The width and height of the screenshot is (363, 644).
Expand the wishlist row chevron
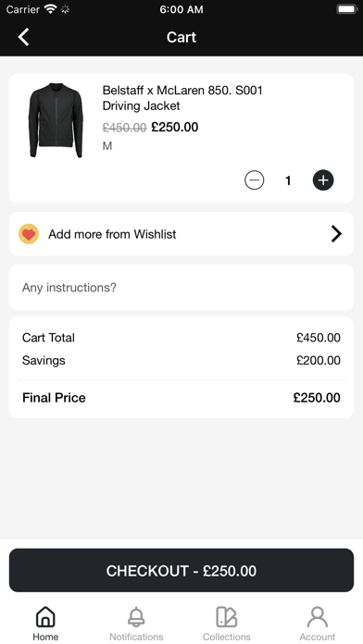[x=336, y=234]
